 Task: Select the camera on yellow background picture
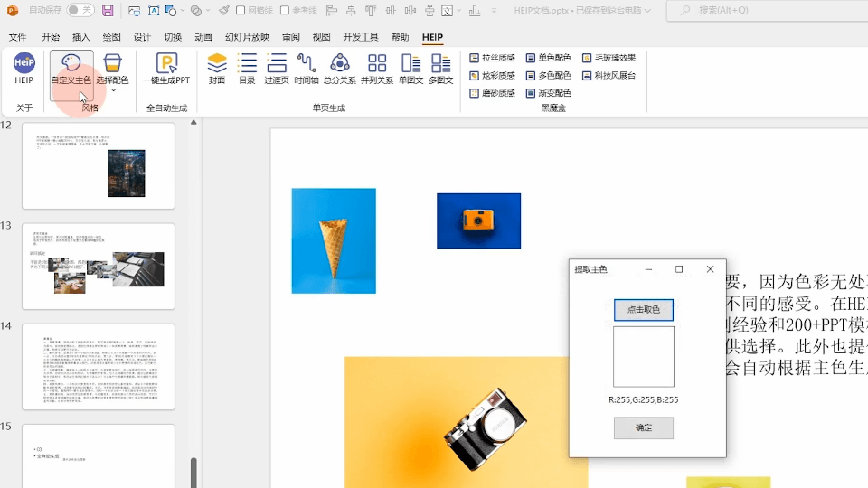click(x=467, y=422)
